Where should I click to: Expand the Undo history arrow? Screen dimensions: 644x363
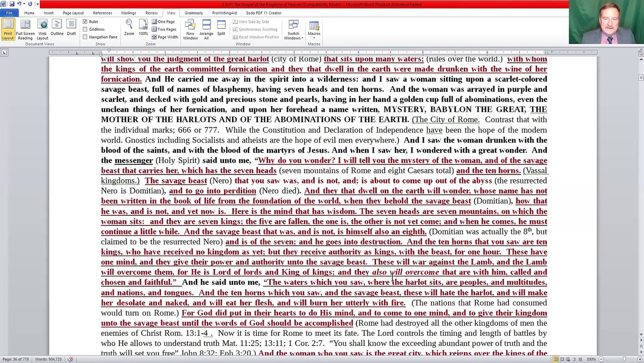[x=23, y=4]
